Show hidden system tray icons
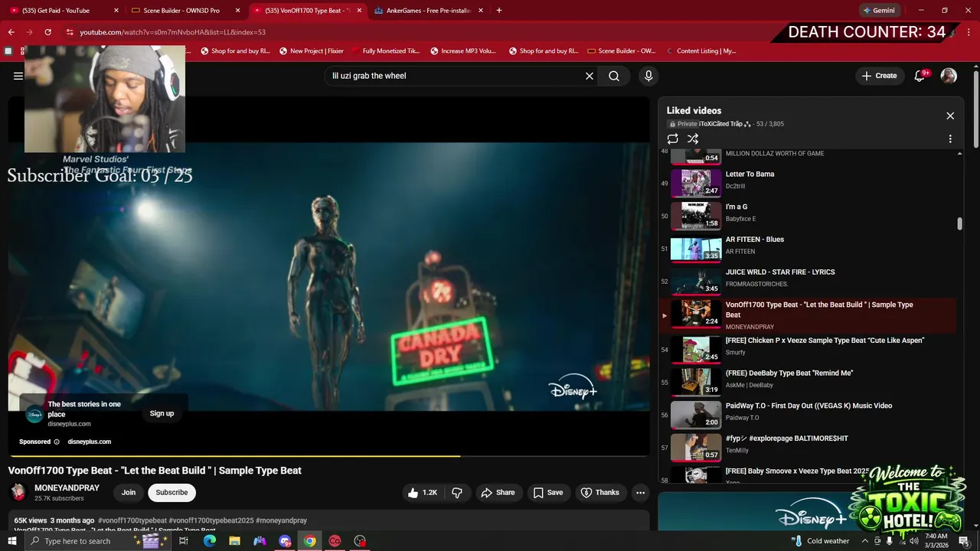This screenshot has width=980, height=551. pyautogui.click(x=865, y=541)
